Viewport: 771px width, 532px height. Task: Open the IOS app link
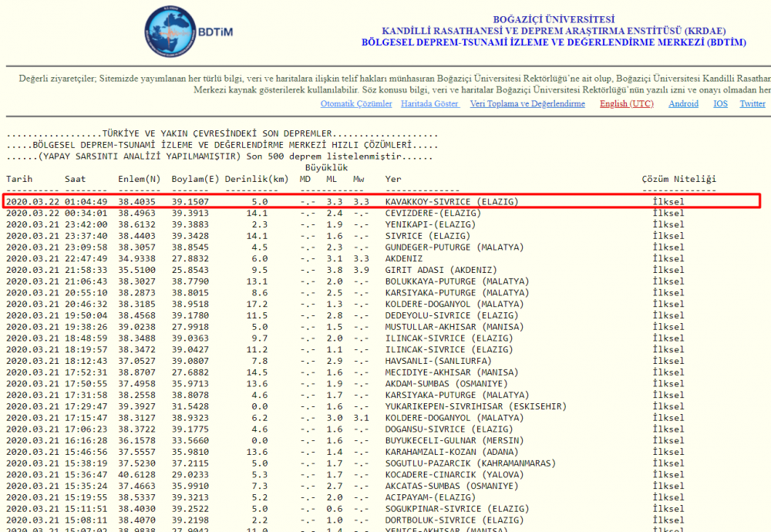720,104
